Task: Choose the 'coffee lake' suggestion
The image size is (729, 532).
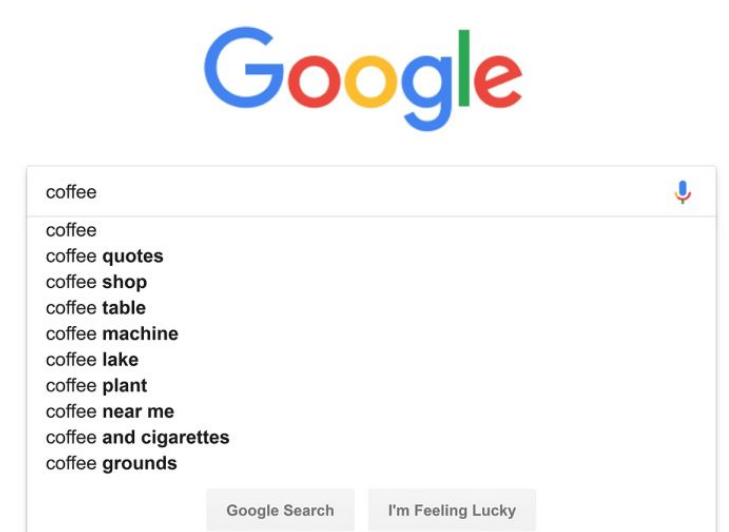Action: [371, 360]
